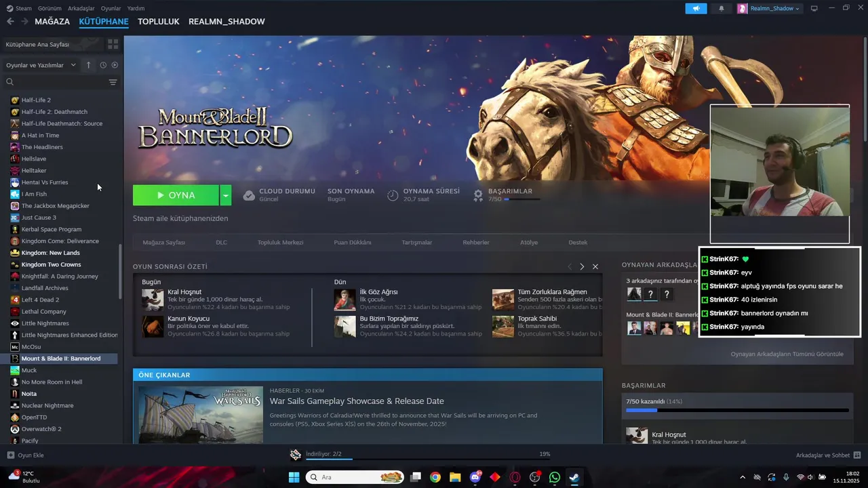Open the REALMN_SHADOW profile tab
Screen dimensions: 868x488
[226, 22]
